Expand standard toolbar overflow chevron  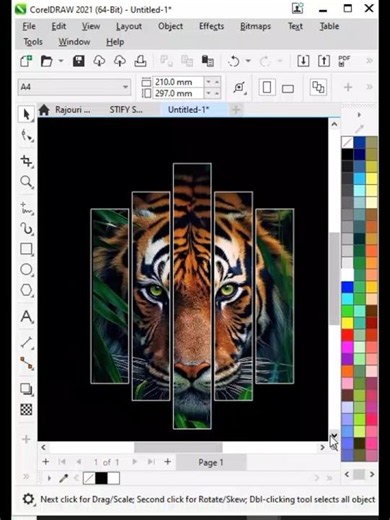point(369,61)
